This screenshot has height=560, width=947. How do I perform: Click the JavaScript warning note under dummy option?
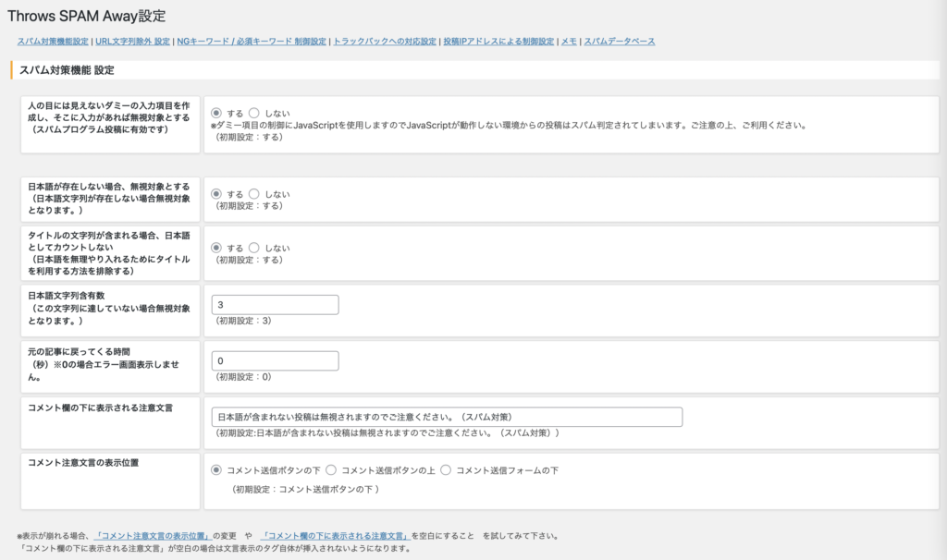[510, 126]
